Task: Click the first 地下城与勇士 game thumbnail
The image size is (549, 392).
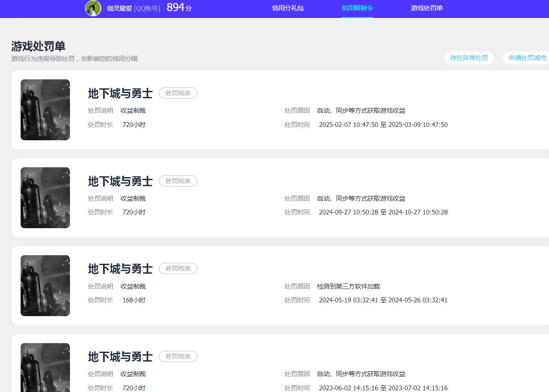Action: [x=45, y=109]
